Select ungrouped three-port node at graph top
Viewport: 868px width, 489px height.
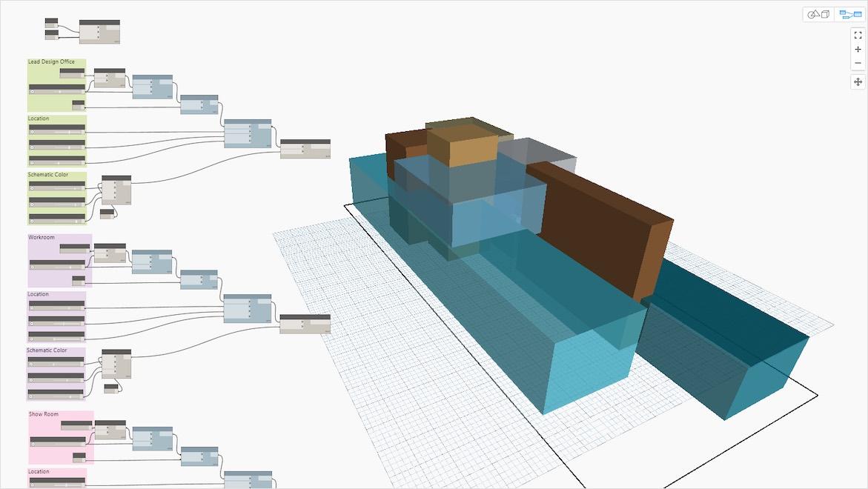click(x=99, y=32)
